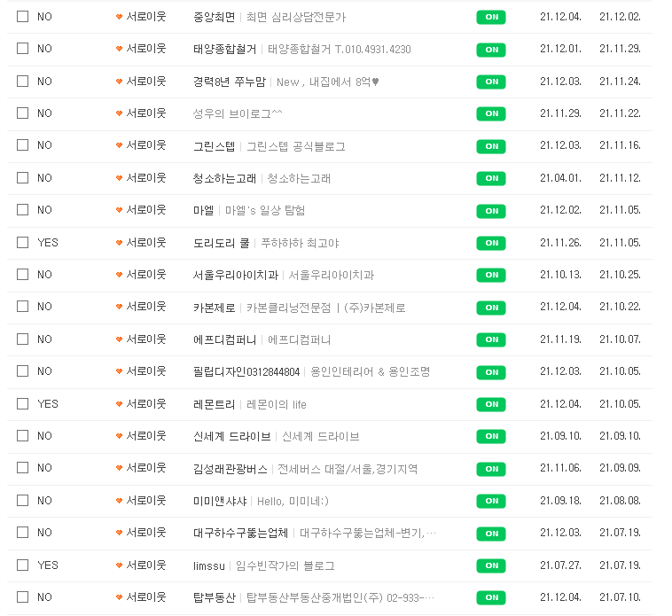The image size is (672, 616).
Task: Select the 미미앤샤샤 row checkbox
Action: [x=23, y=501]
